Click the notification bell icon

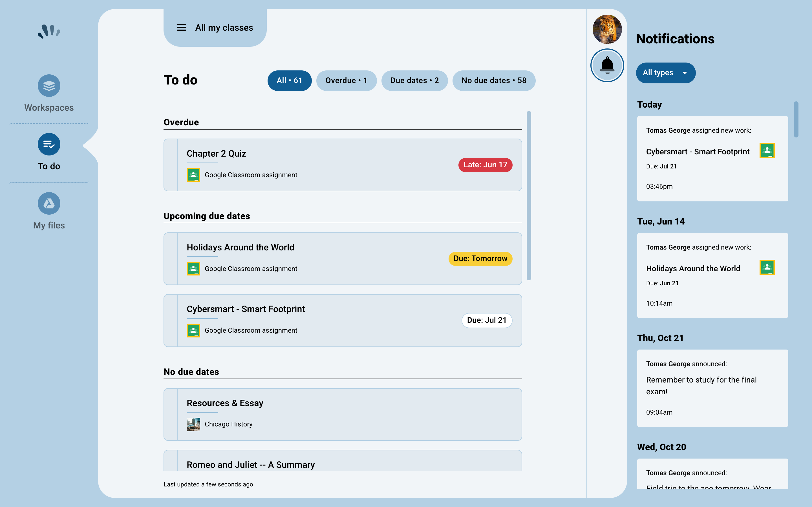click(x=607, y=65)
